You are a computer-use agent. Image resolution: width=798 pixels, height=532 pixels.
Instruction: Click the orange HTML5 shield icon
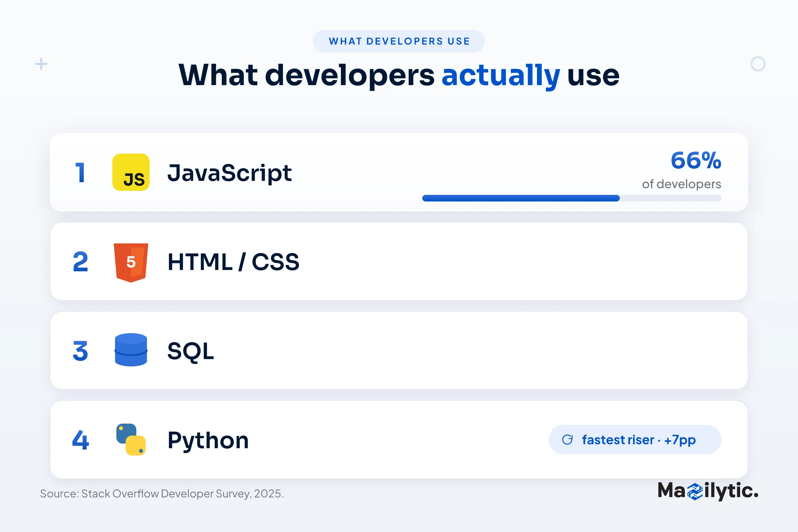[x=131, y=263]
